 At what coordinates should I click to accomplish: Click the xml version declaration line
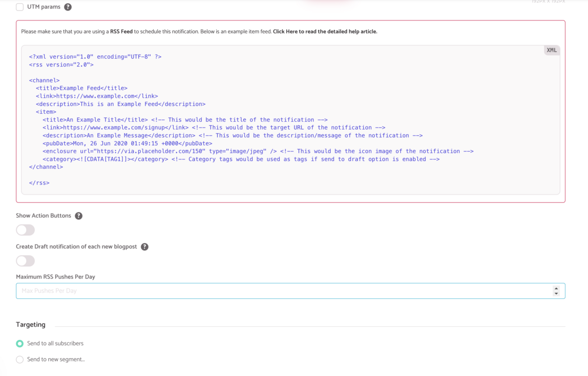[95, 57]
